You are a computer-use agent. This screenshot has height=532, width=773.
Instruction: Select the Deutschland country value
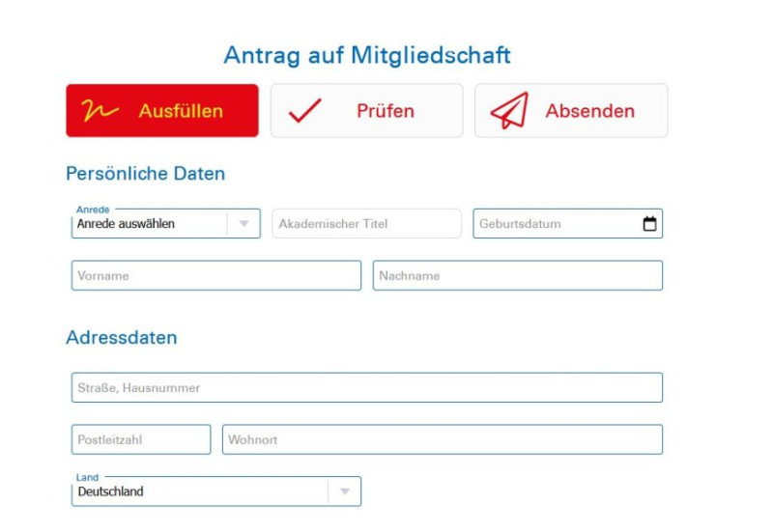(x=198, y=491)
